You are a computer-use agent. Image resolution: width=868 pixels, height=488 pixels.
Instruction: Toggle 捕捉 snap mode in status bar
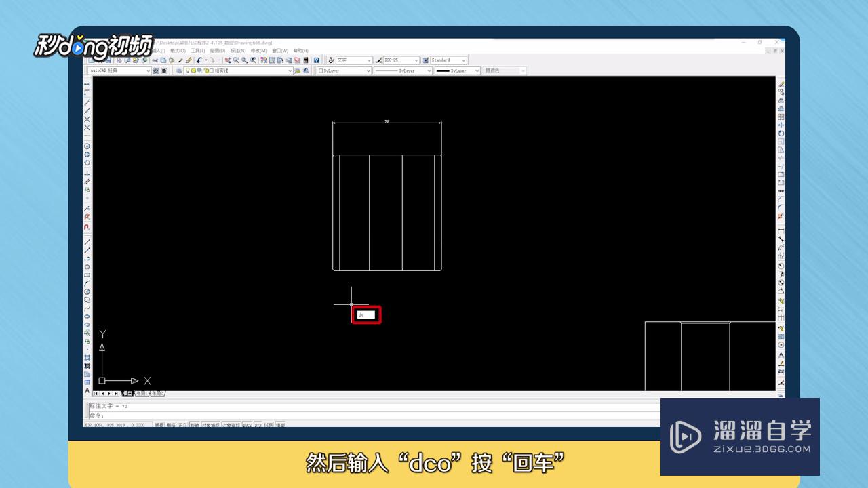(x=159, y=425)
